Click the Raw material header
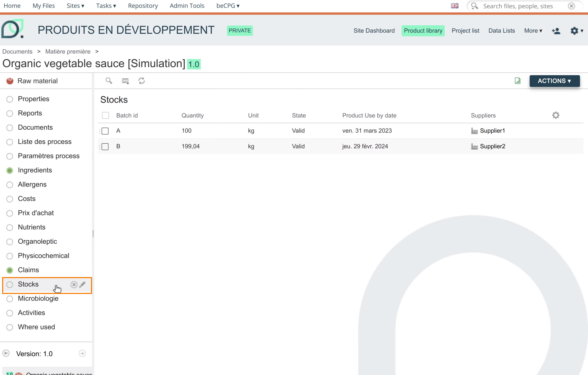This screenshot has height=375, width=588. 37,81
